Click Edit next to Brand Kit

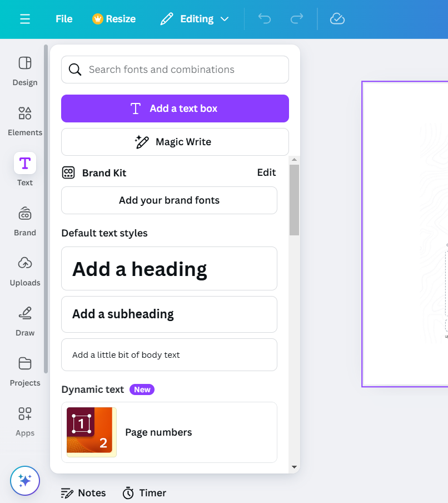266,172
